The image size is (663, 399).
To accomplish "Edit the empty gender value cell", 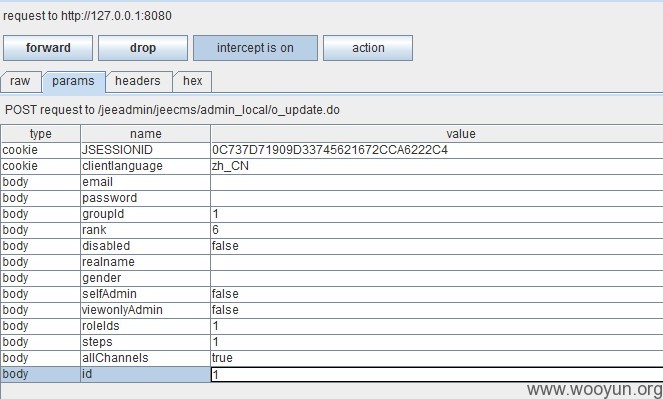I will pos(437,279).
